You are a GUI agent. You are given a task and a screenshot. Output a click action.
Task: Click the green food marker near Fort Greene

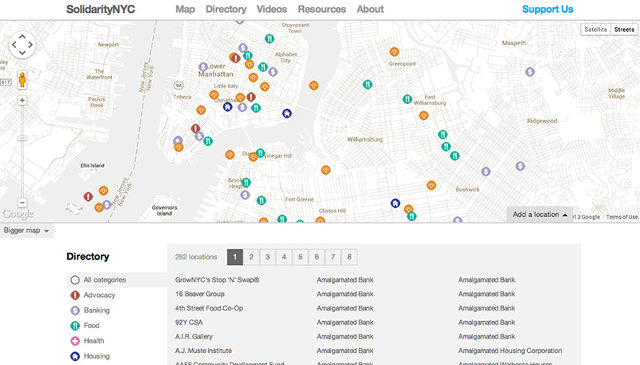(x=261, y=200)
